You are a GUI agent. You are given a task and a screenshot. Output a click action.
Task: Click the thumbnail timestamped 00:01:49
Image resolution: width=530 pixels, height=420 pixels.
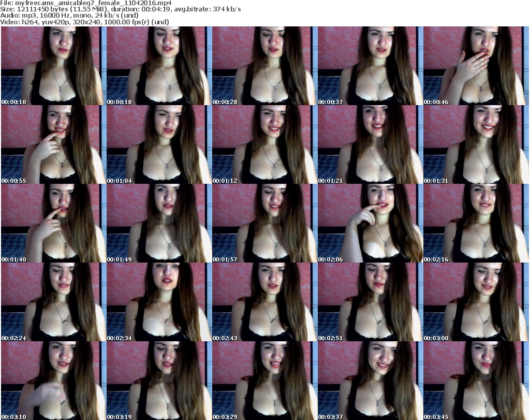pyautogui.click(x=159, y=223)
